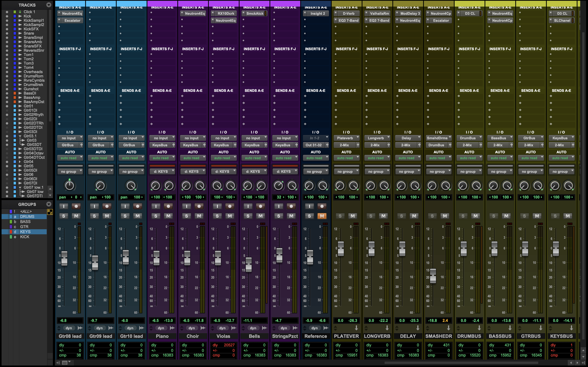Select the KEYS group in Groups list
Viewport: 588px width, 367px height.
25,232
